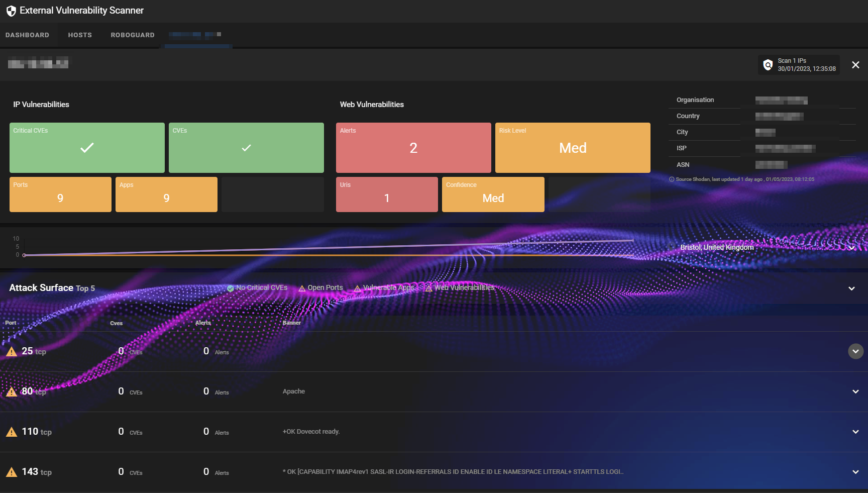Click the shield logo beside External Vulnerability Scanner

(x=11, y=11)
